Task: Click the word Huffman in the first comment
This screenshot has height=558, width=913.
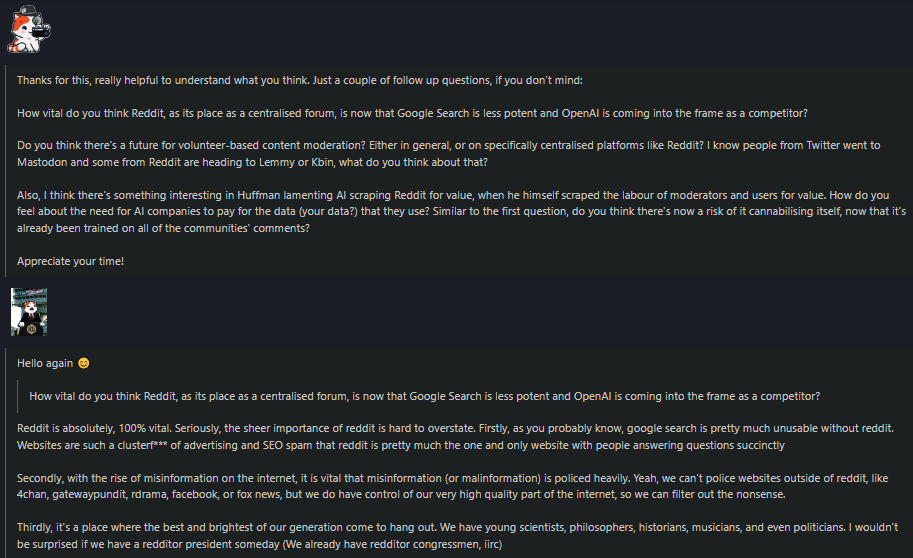Action: tap(259, 195)
